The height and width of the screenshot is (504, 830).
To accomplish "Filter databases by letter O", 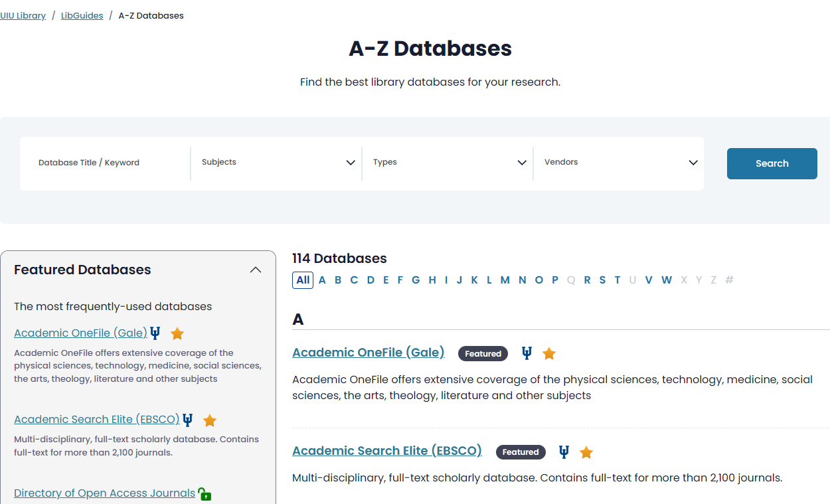I will coord(539,280).
